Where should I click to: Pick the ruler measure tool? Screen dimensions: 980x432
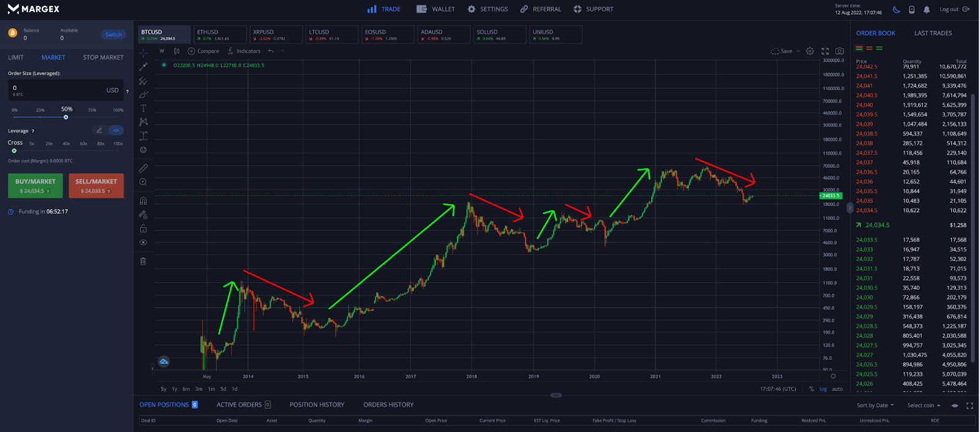[x=143, y=168]
